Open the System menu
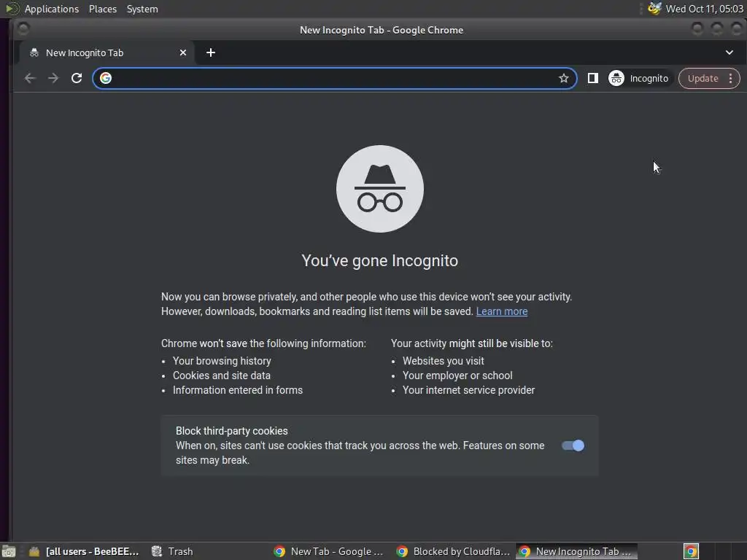Screen dimensions: 747x560 coord(142,9)
